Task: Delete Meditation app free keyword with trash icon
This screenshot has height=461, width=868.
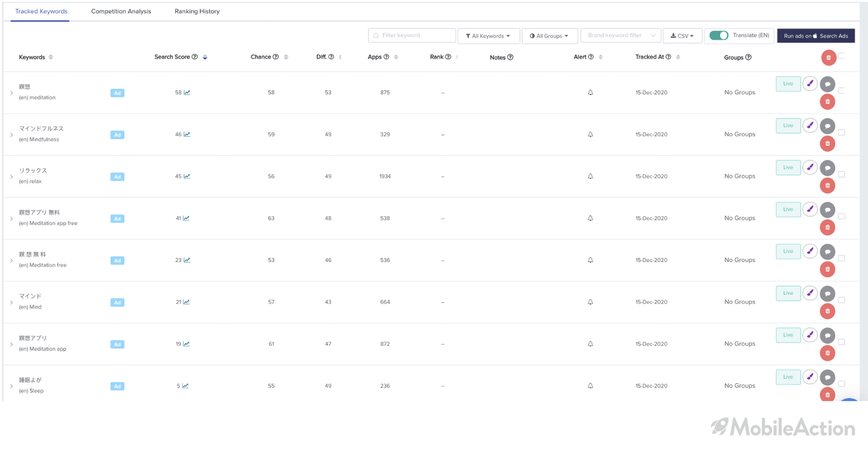Action: tap(828, 227)
